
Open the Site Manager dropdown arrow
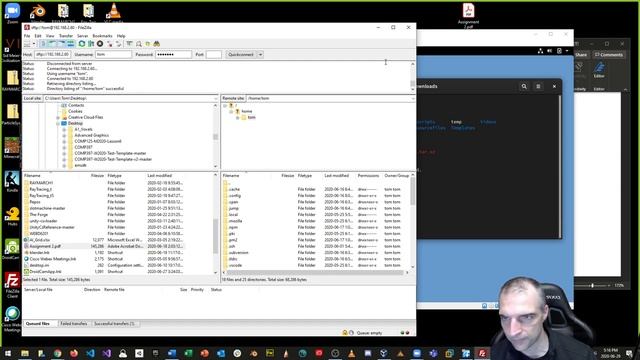pos(34,44)
